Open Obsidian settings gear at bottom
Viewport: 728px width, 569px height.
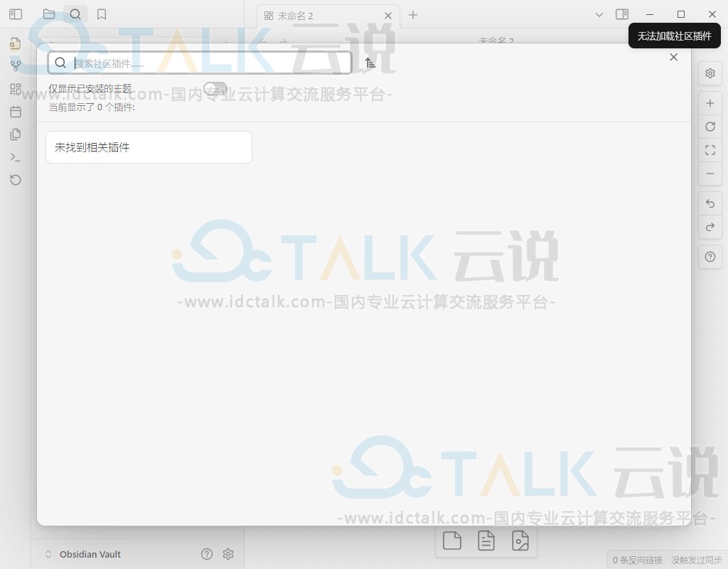pos(228,553)
